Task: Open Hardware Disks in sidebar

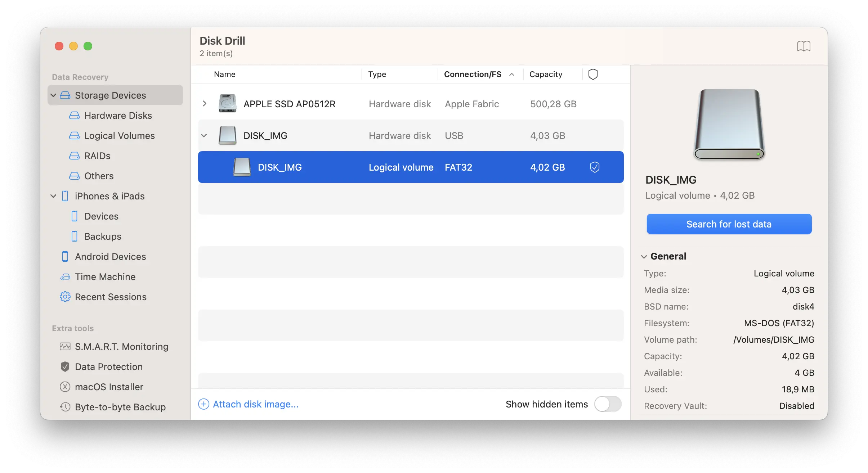Action: coord(118,115)
